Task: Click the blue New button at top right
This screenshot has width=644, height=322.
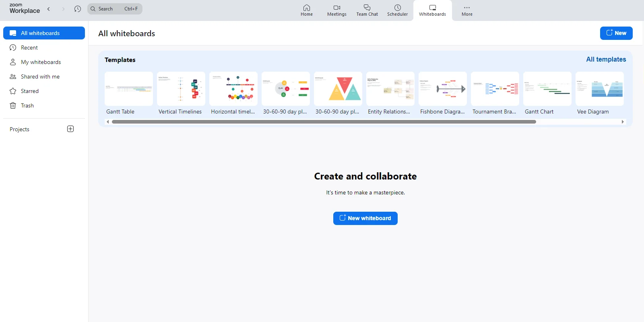Action: (616, 33)
